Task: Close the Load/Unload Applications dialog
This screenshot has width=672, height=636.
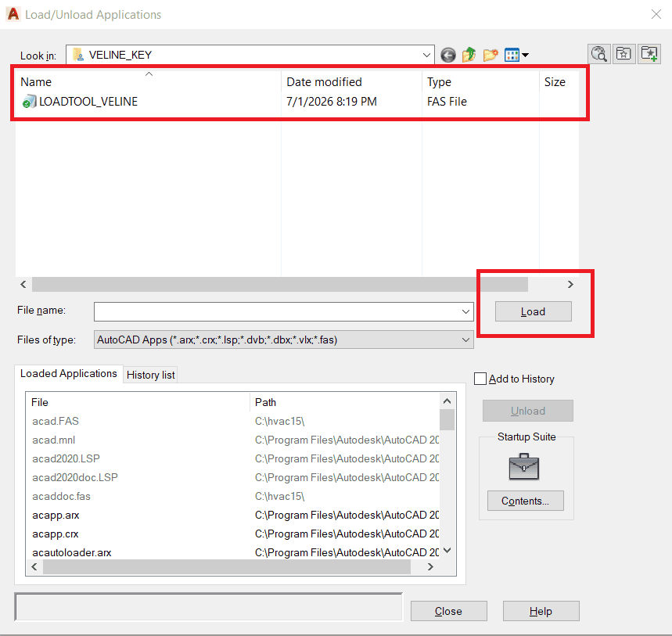Action: (x=656, y=14)
